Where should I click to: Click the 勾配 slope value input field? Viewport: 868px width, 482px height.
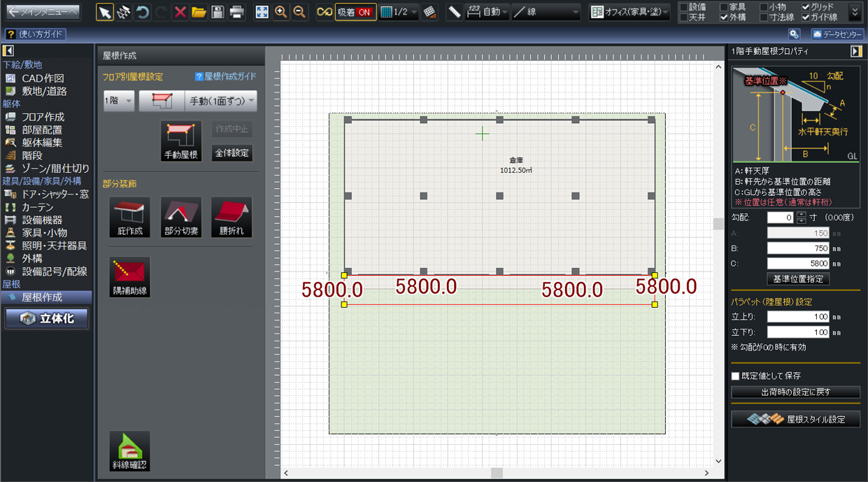click(781, 218)
